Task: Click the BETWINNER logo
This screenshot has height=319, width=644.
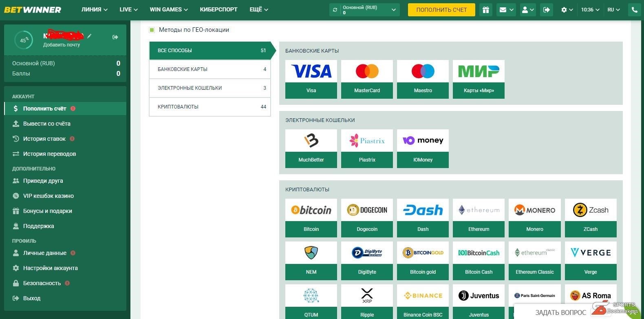Action: click(x=33, y=10)
